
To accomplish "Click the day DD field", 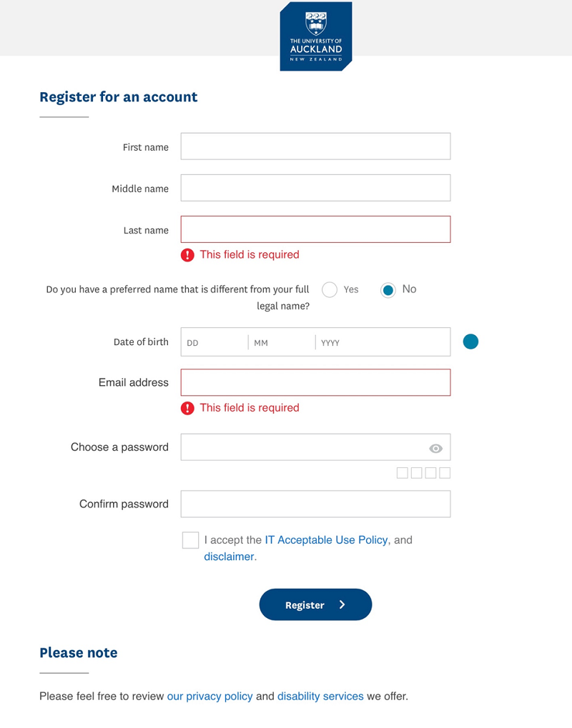I will point(214,342).
